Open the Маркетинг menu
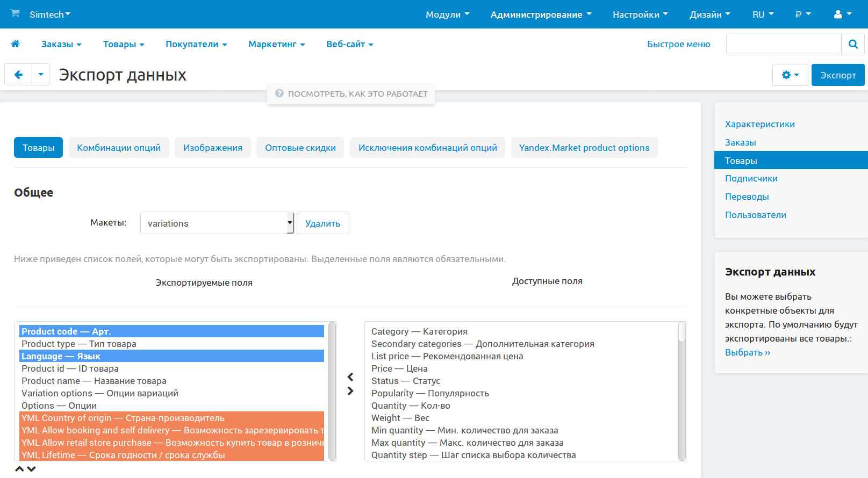 [276, 44]
